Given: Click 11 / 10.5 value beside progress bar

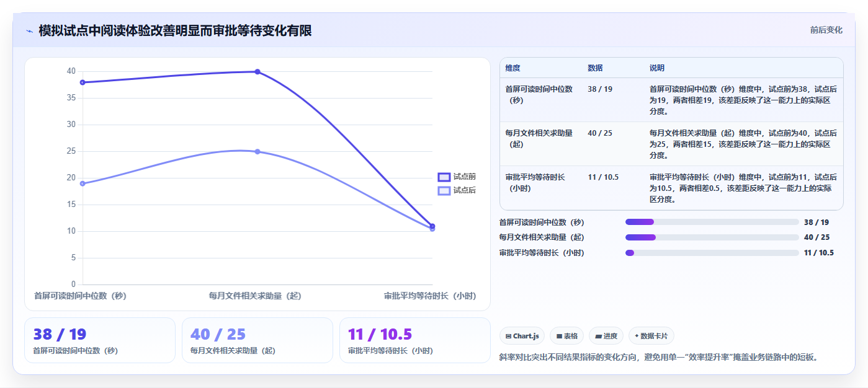Looking at the screenshot, I should [819, 253].
